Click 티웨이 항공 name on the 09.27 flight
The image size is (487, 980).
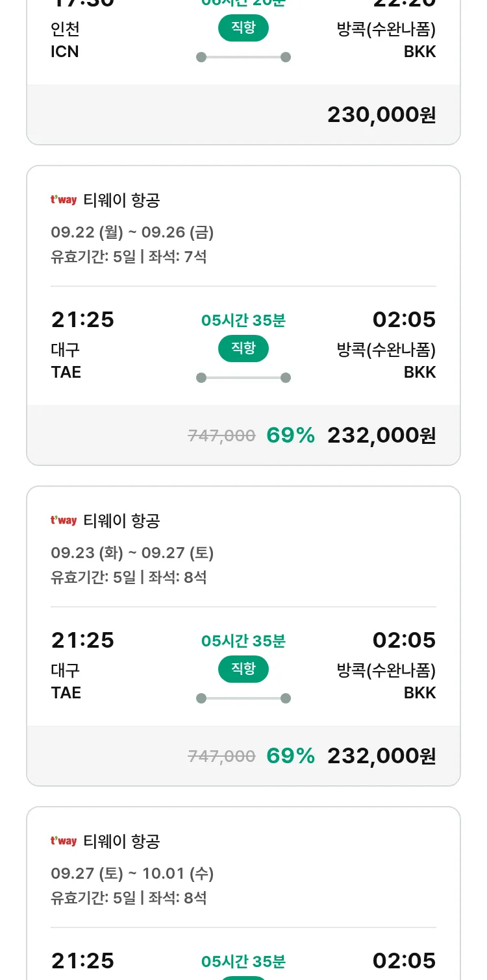[121, 841]
